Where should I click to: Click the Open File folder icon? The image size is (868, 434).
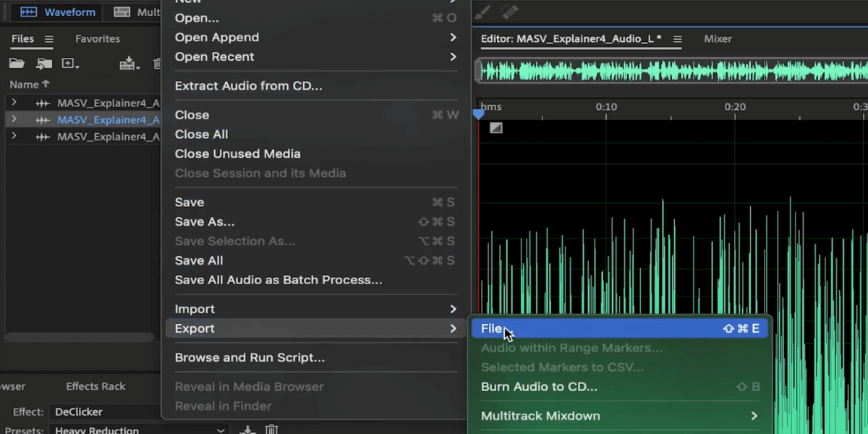[x=16, y=64]
